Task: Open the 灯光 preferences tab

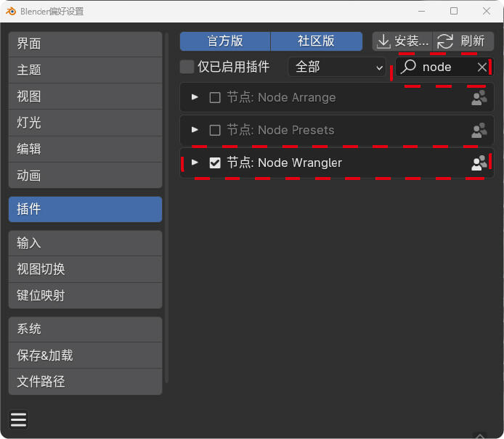Action: pos(85,123)
